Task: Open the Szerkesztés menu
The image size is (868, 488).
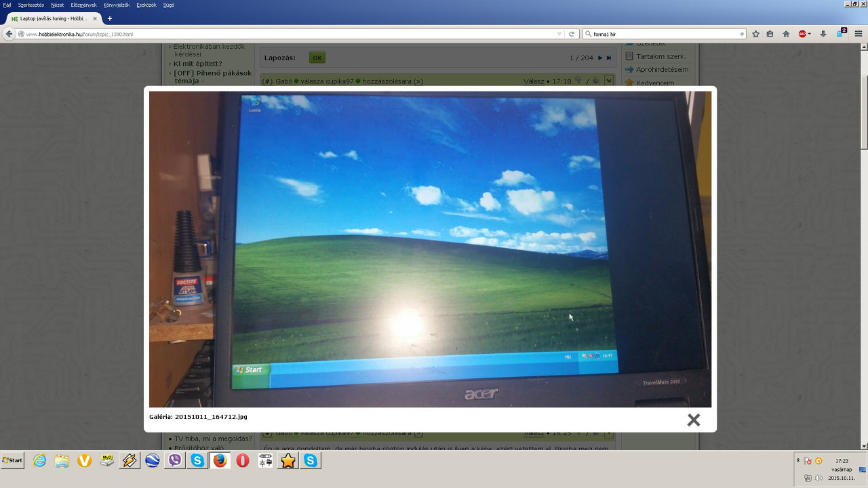Action: click(31, 5)
